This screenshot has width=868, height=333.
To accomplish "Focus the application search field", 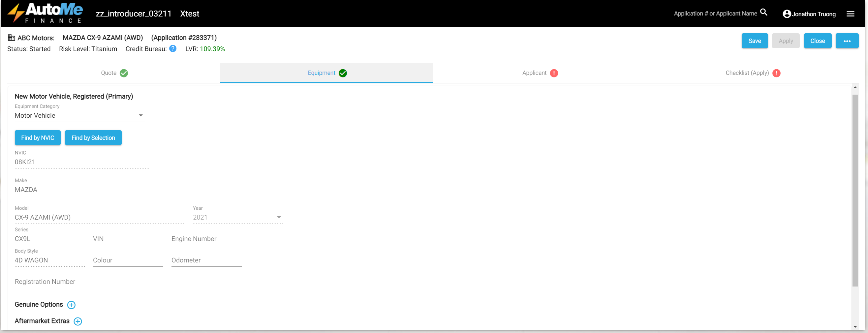I will click(x=715, y=14).
